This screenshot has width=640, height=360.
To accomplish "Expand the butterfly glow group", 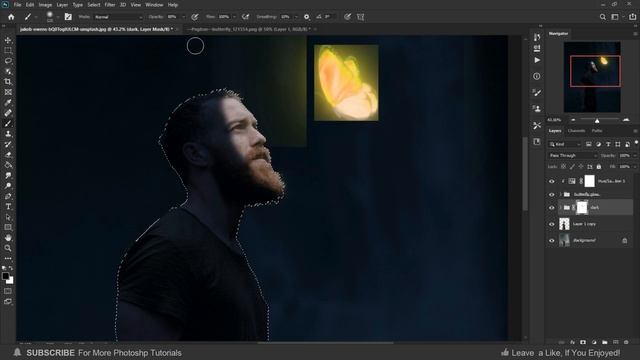I will click(560, 195).
